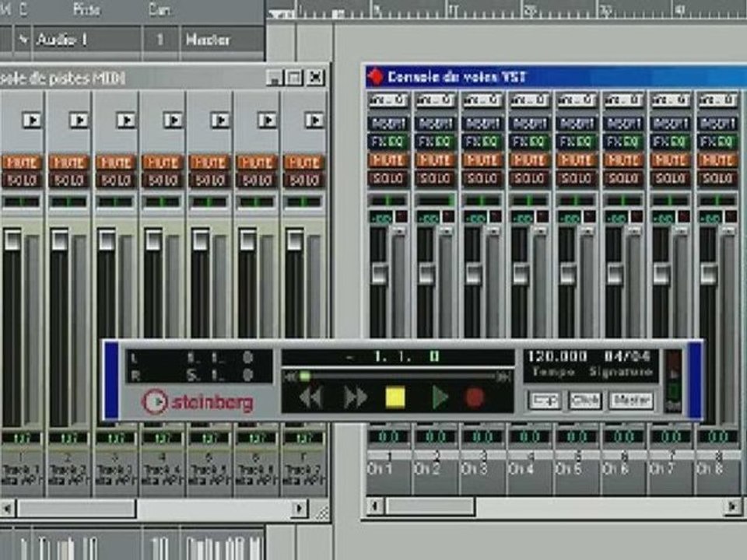Click the small red indicator beside Ch 3 level readout
This screenshot has height=560, width=747.
[x=496, y=217]
